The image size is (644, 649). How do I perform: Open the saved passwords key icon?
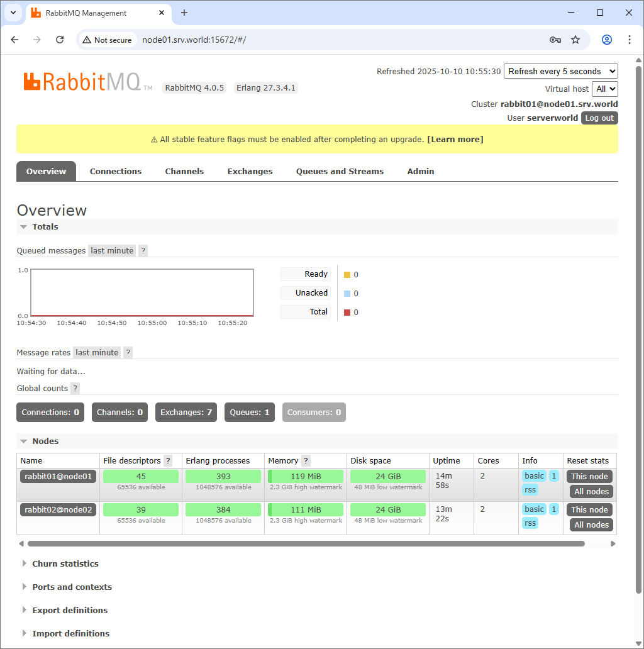[x=555, y=40]
